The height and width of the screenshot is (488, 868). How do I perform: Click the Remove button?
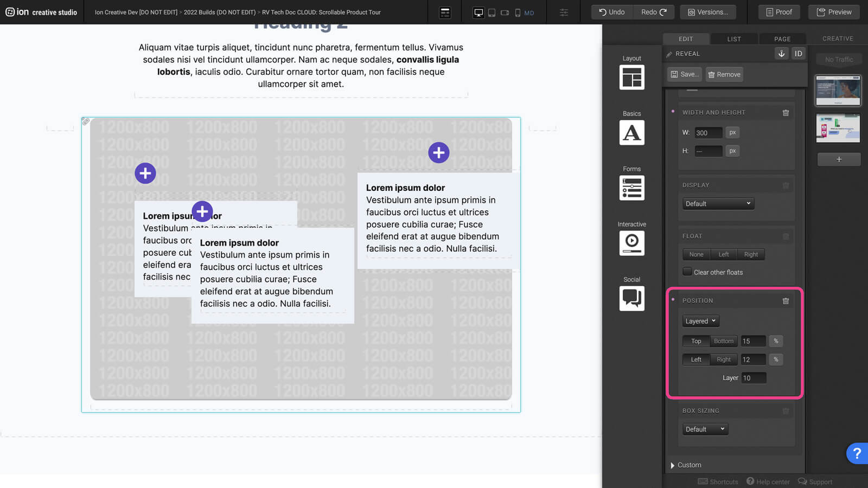click(x=724, y=74)
